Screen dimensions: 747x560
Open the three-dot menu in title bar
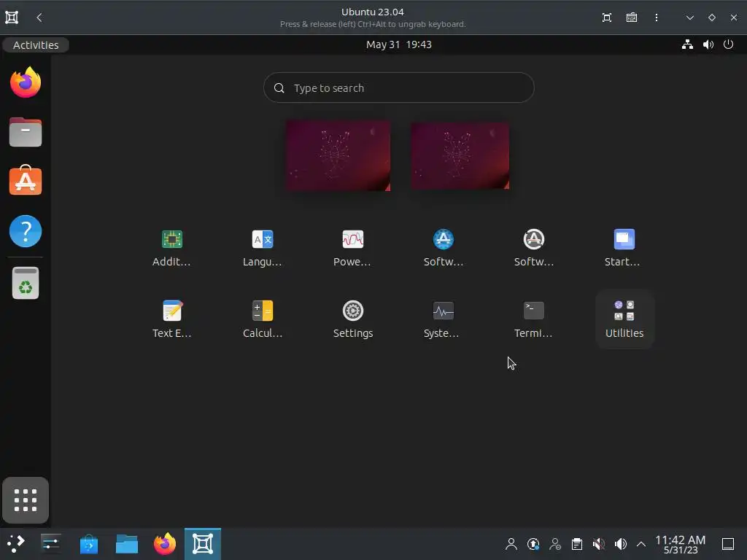pos(657,17)
